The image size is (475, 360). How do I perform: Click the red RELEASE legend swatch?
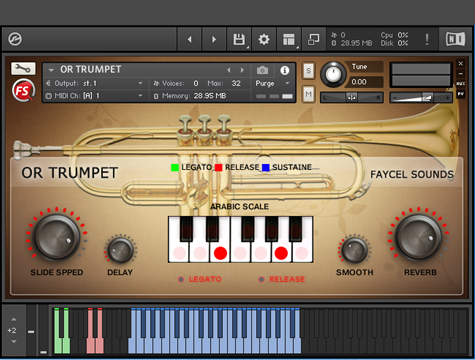tap(219, 167)
